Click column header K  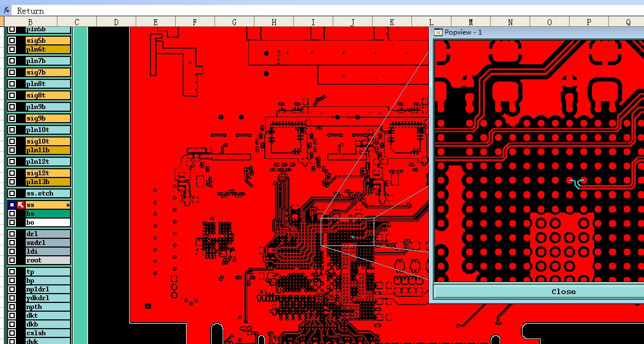click(392, 22)
